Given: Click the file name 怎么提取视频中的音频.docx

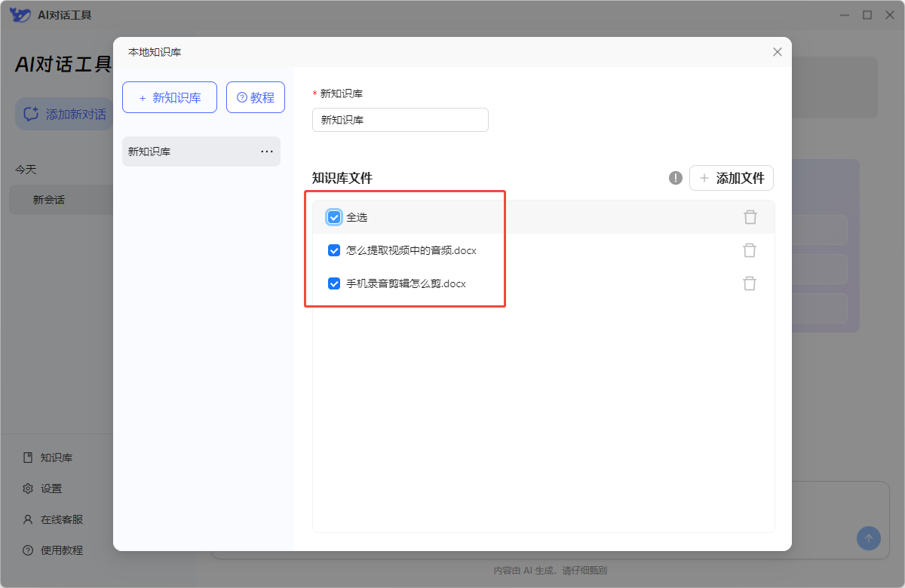Looking at the screenshot, I should point(411,250).
